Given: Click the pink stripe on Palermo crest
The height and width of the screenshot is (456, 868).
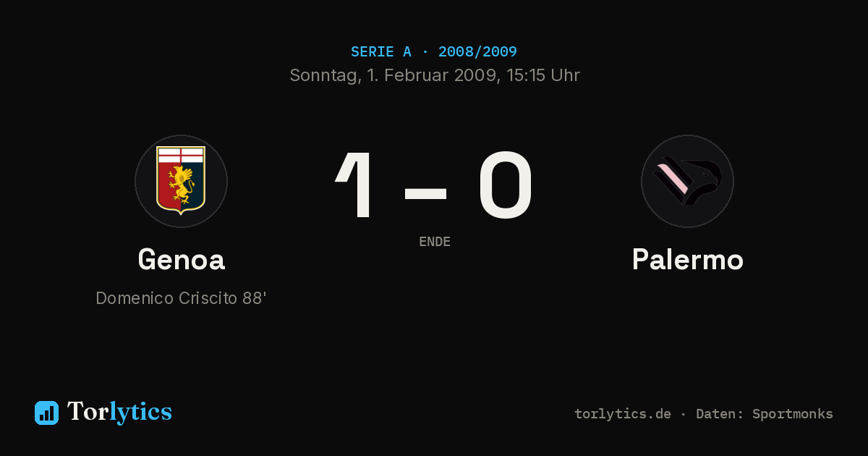Looking at the screenshot, I should [x=672, y=178].
